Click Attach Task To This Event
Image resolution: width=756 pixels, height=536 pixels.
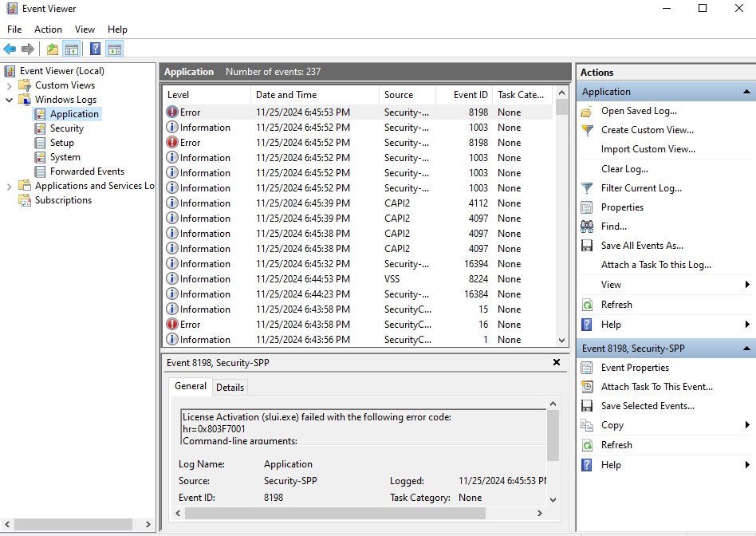(x=656, y=387)
